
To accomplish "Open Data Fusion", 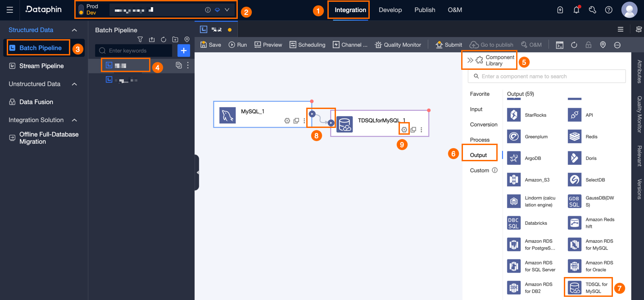I will (x=36, y=102).
